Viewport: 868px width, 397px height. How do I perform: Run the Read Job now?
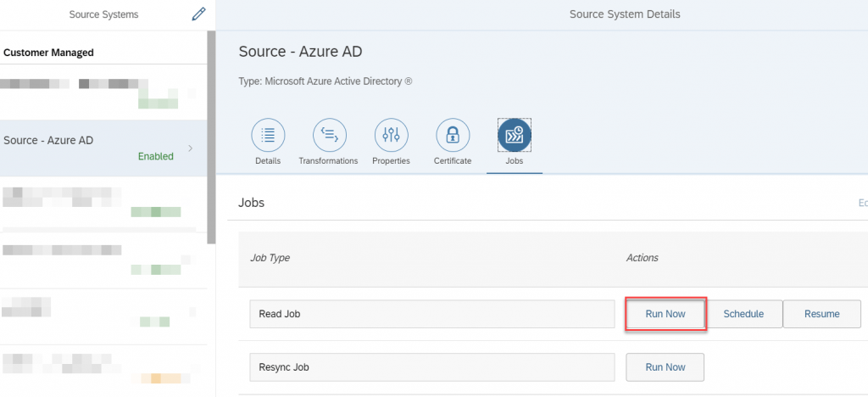[665, 314]
